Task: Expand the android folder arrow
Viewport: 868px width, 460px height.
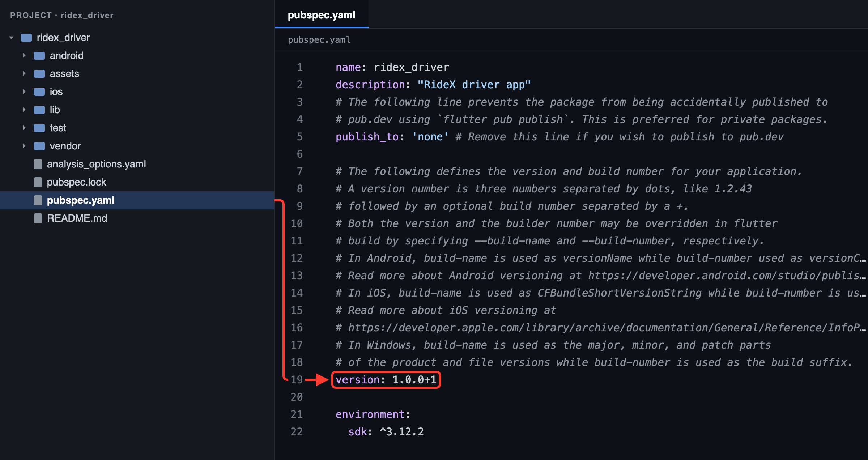Action: coord(24,56)
